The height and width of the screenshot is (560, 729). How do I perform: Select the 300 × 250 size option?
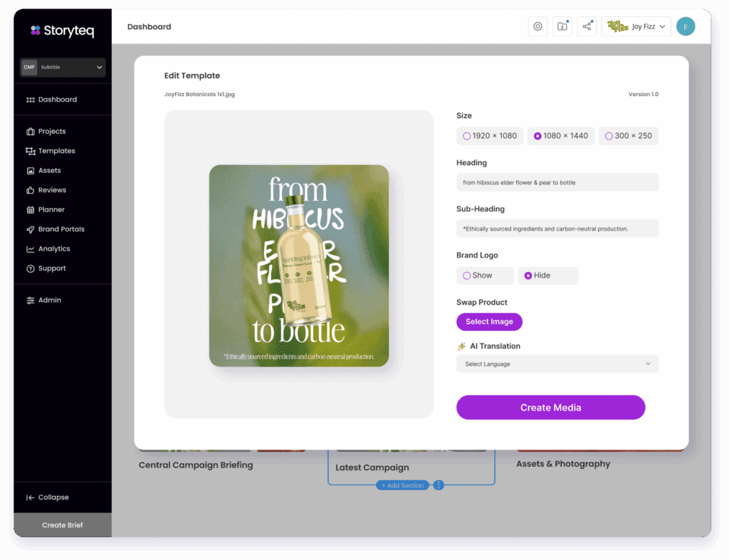[x=629, y=136]
